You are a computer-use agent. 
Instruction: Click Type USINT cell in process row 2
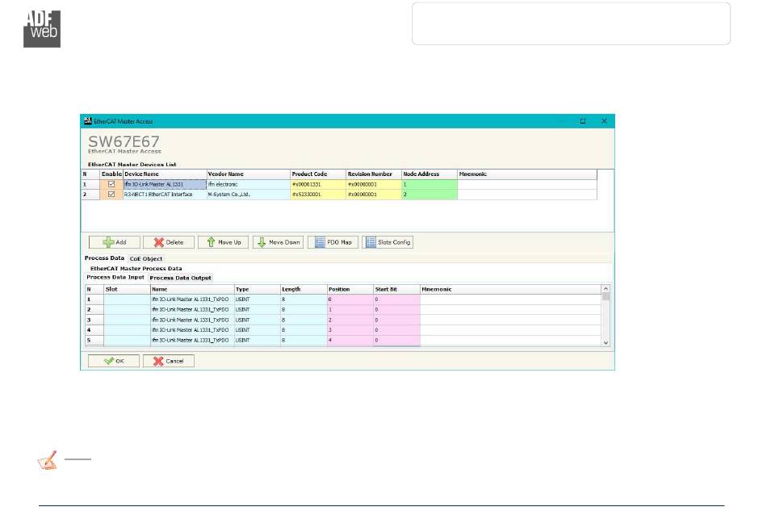point(258,309)
